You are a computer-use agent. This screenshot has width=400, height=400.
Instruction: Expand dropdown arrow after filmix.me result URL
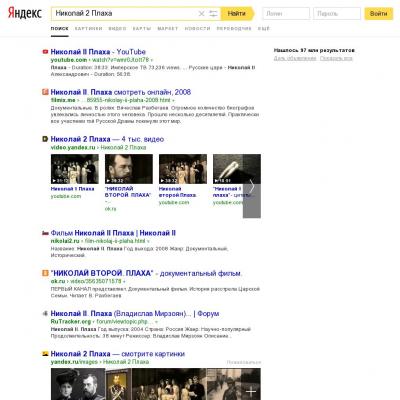pyautogui.click(x=173, y=100)
